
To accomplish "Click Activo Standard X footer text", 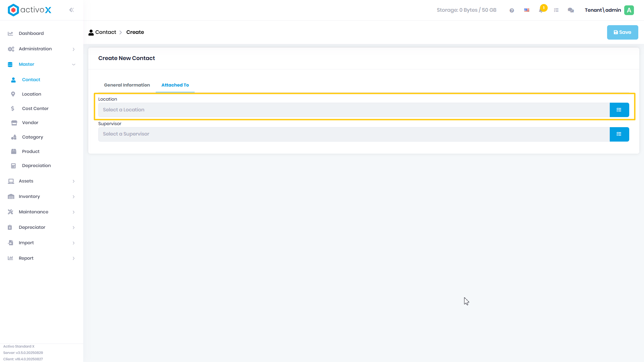I will click(19, 347).
